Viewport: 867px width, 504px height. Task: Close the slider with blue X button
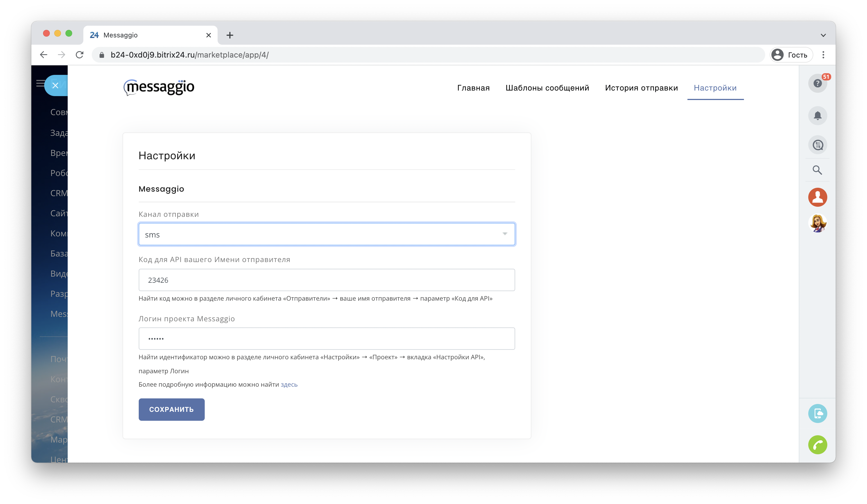point(55,85)
